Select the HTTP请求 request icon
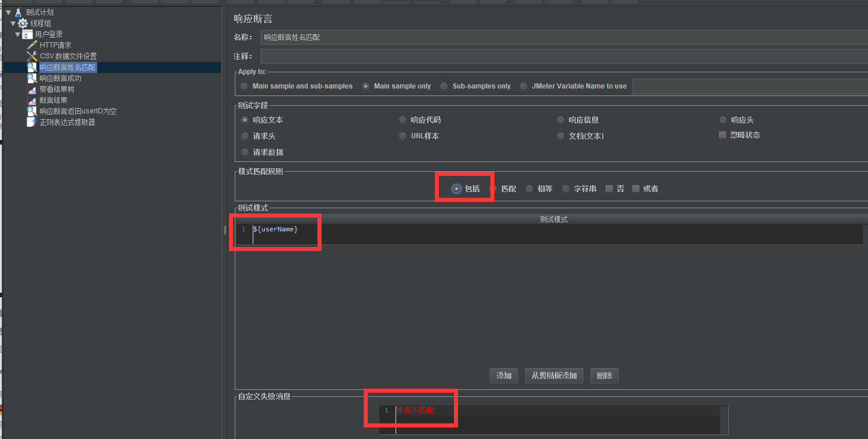Screen dimensions: 868x439 click(32, 45)
